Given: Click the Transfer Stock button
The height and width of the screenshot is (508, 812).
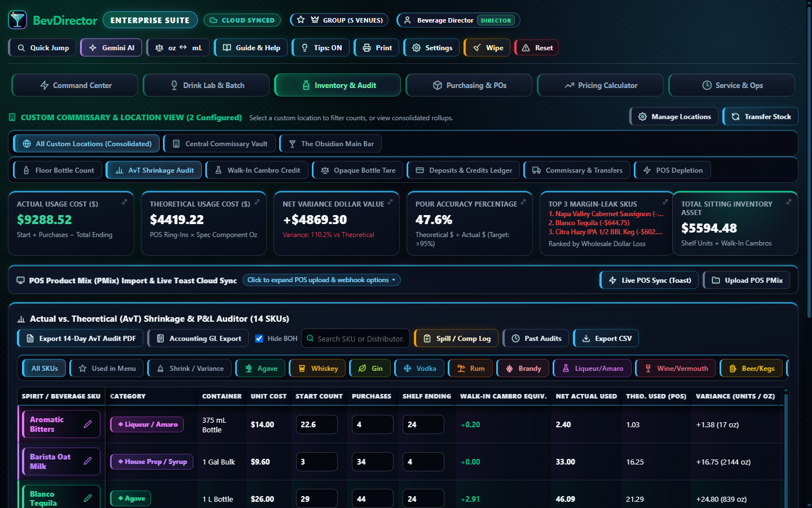Looking at the screenshot, I should [x=761, y=116].
